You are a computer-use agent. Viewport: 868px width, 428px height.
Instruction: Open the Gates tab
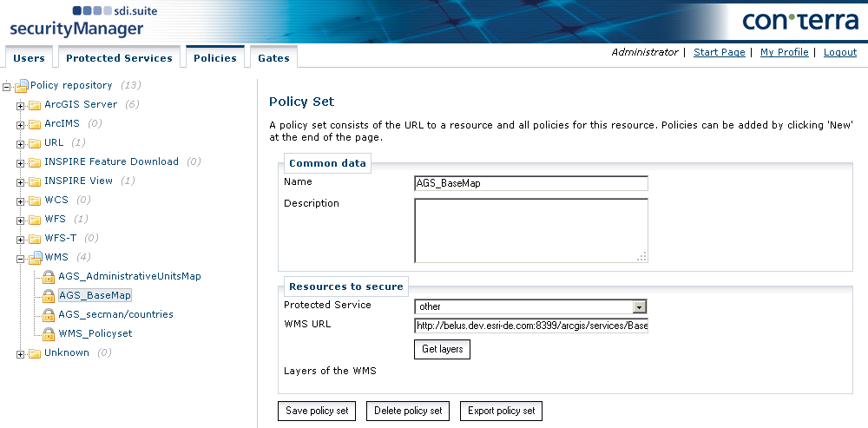(x=273, y=58)
